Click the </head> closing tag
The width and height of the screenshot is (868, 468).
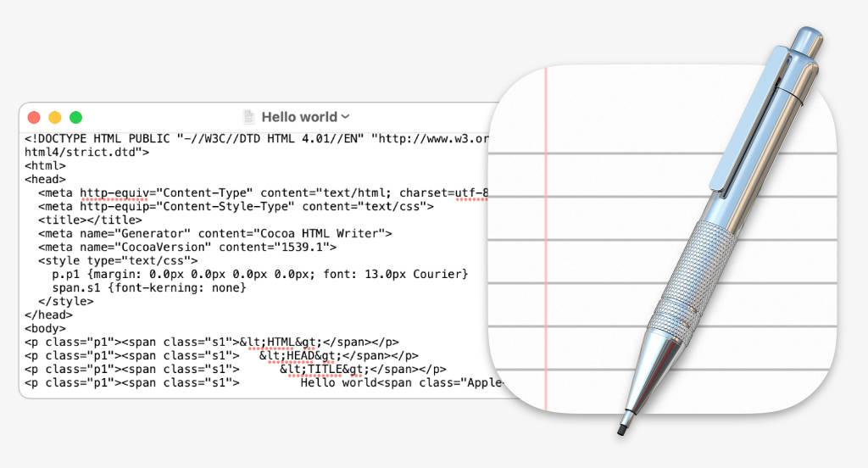pos(48,315)
